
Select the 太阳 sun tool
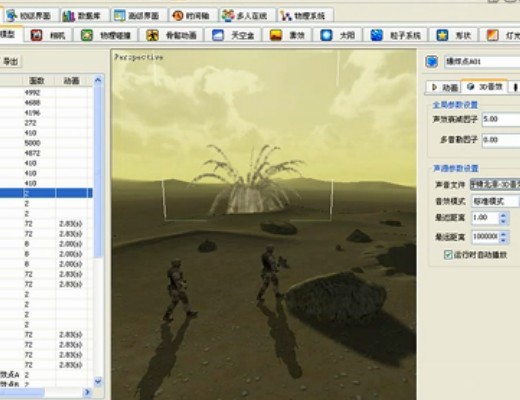pyautogui.click(x=338, y=35)
